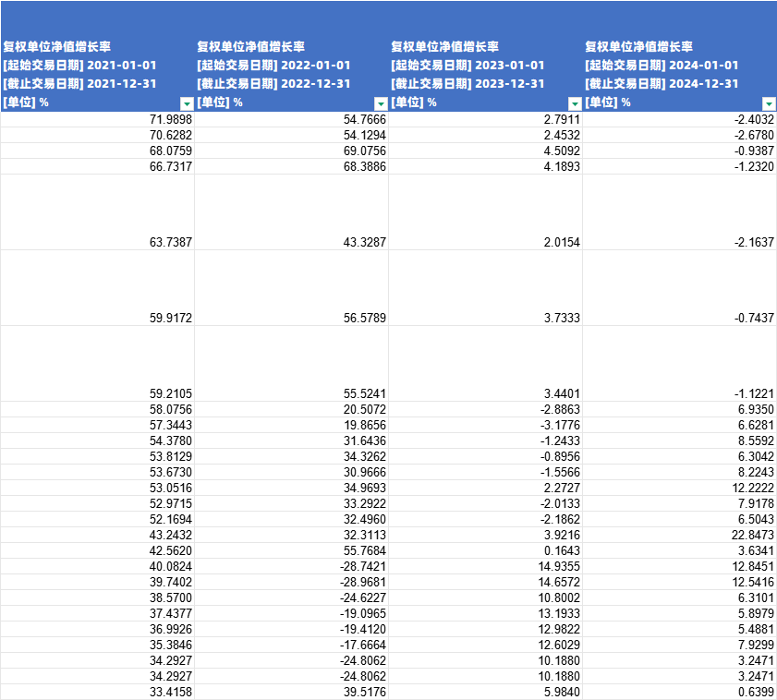The height and width of the screenshot is (700, 777).
Task: Select cell with value 4.5092
Action: tap(486, 151)
